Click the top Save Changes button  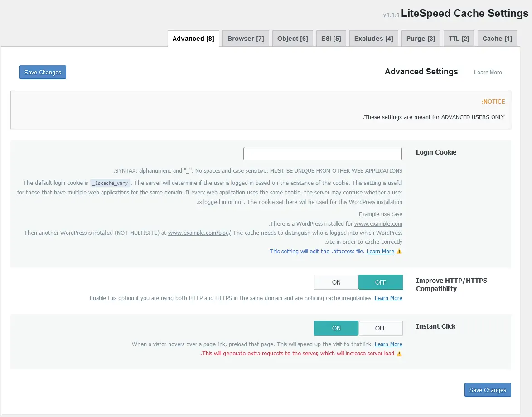coord(43,72)
